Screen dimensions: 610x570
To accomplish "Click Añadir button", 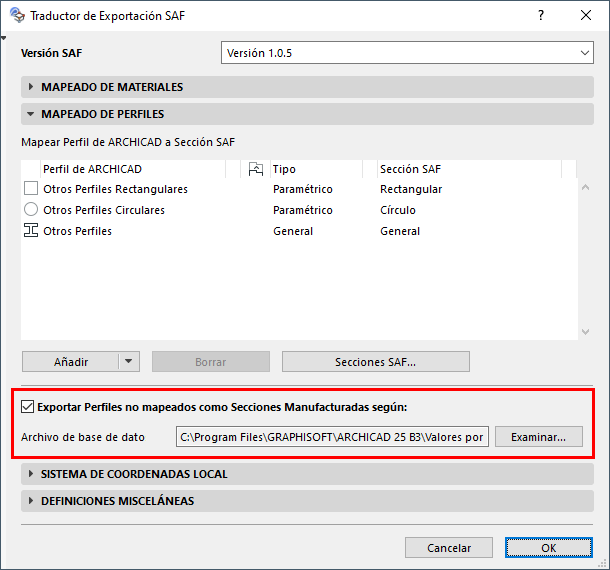I will pyautogui.click(x=70, y=362).
